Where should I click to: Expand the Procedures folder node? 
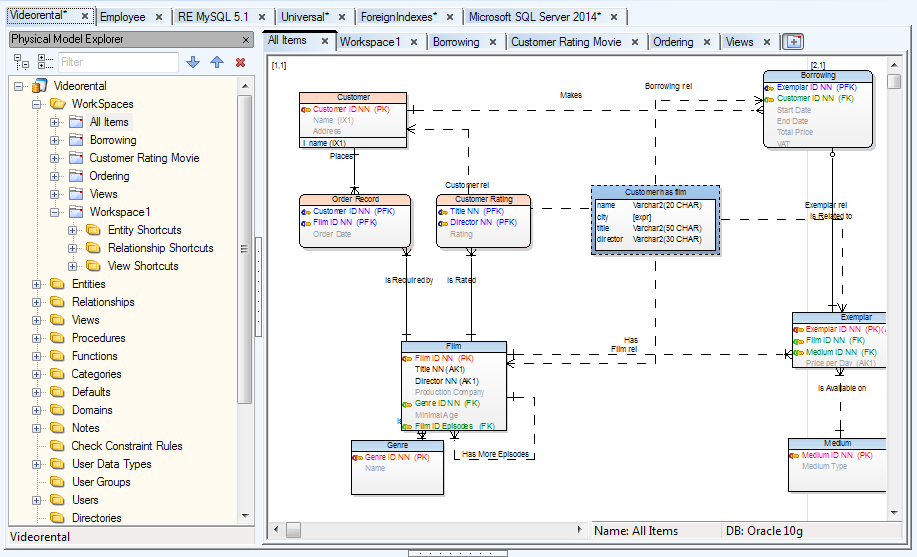(x=37, y=338)
